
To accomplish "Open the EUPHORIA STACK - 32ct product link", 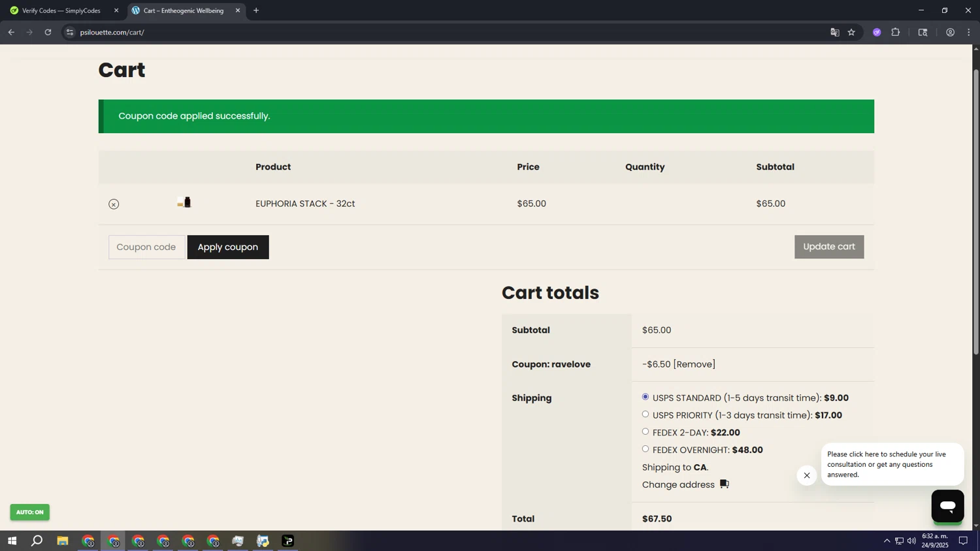I will pyautogui.click(x=305, y=204).
